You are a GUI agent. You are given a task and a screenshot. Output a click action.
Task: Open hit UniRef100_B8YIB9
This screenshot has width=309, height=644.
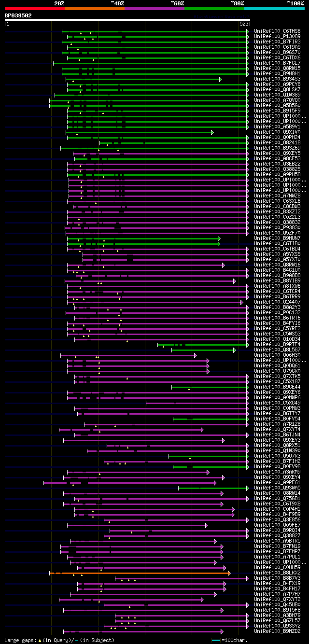tap(277, 280)
